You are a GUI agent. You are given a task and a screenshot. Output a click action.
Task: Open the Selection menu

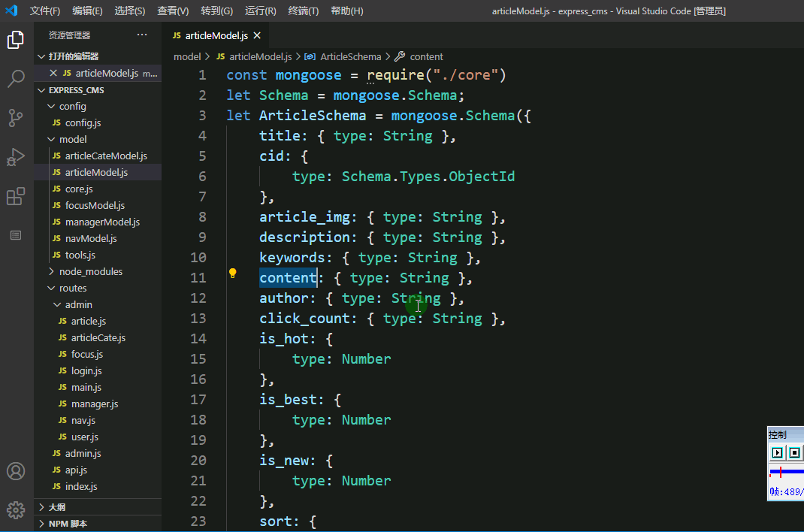point(130,11)
